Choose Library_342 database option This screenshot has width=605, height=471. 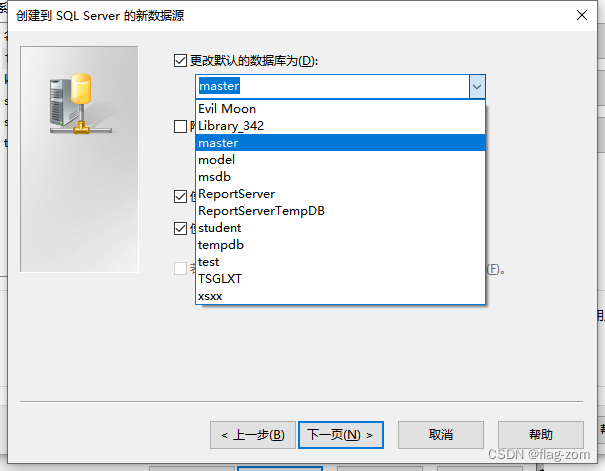pyautogui.click(x=340, y=126)
